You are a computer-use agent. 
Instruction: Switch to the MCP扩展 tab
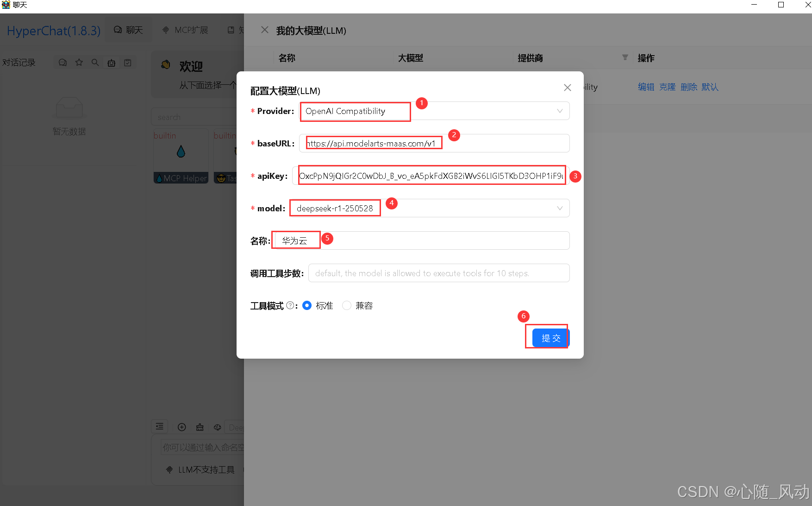click(185, 30)
